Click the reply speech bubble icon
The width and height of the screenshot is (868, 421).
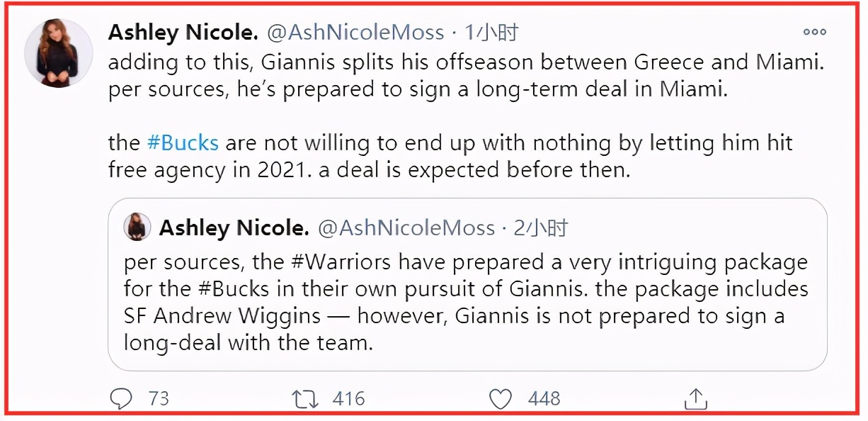point(121,398)
